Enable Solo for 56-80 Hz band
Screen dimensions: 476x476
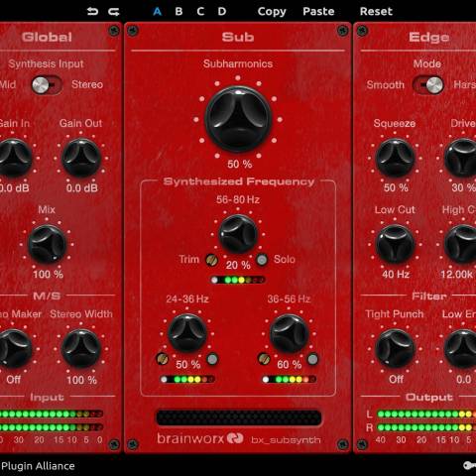[x=262, y=260]
